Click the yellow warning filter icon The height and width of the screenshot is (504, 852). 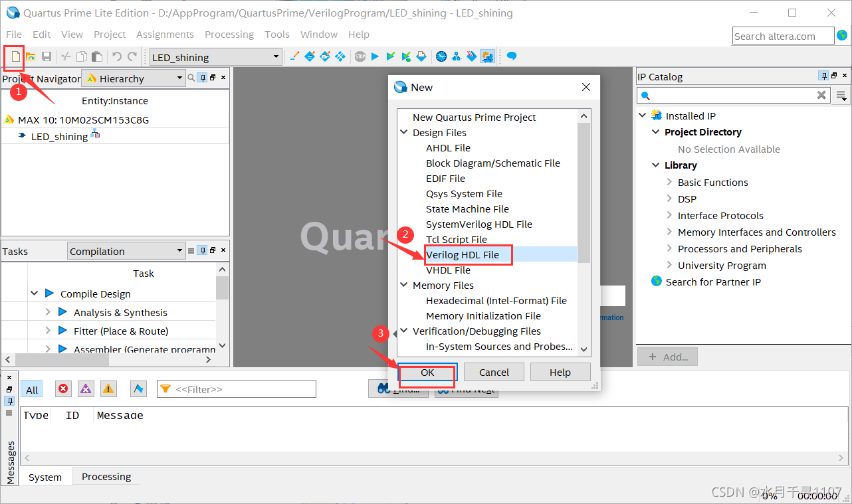point(108,389)
